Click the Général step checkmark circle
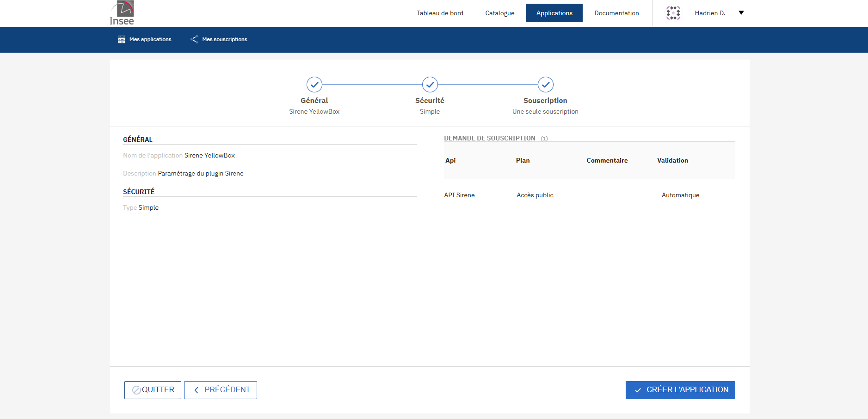The height and width of the screenshot is (419, 868). (314, 85)
